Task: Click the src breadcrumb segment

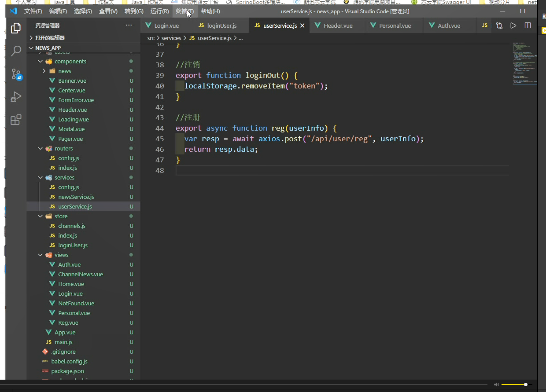Action: point(151,38)
